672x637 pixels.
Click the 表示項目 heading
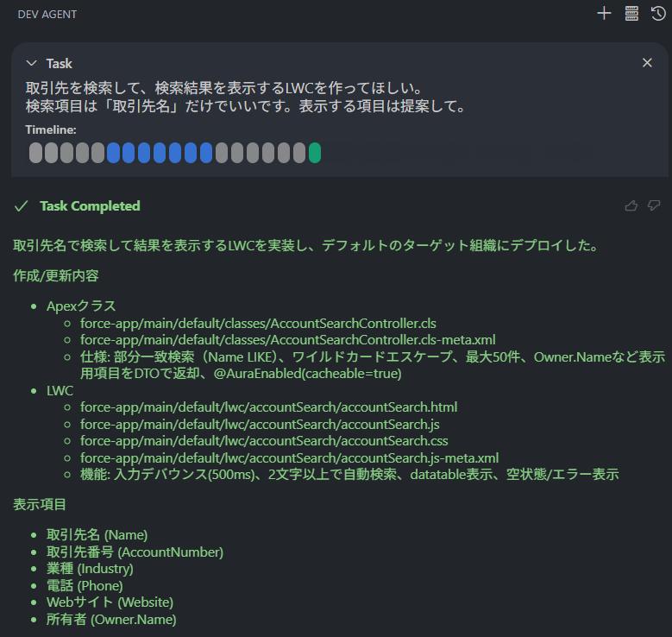point(40,504)
